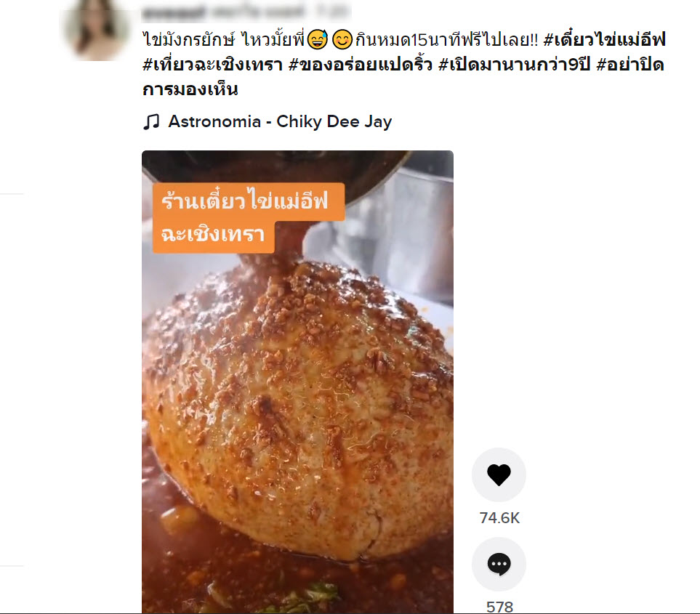Open the Astronomia - Chiky Dee Jay sound

280,121
